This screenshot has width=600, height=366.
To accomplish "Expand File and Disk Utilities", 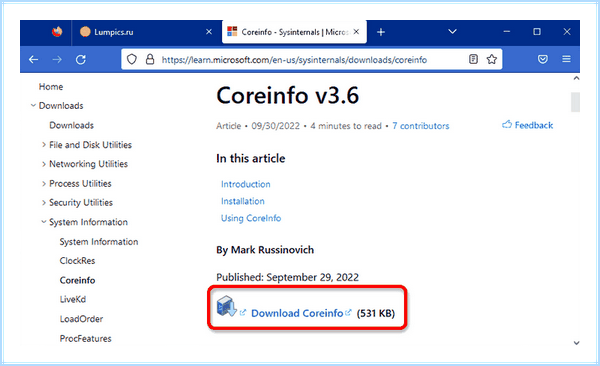I will (x=44, y=145).
